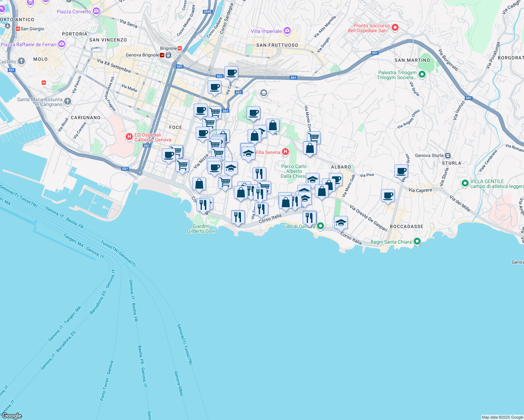The height and width of the screenshot is (420, 524).
Task: Open the attractions icon at Piazza Corvetto
Action: pos(95,11)
